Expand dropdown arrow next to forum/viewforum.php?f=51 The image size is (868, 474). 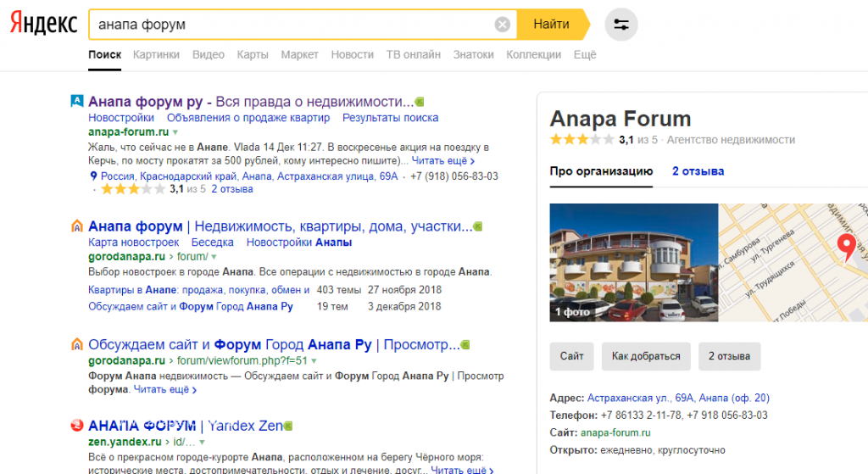click(x=314, y=361)
